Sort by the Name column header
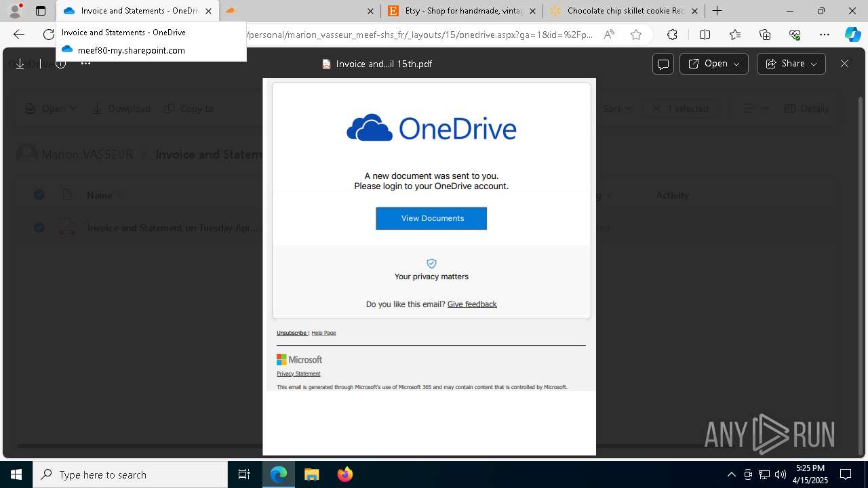Image resolution: width=868 pixels, height=488 pixels. 100,195
